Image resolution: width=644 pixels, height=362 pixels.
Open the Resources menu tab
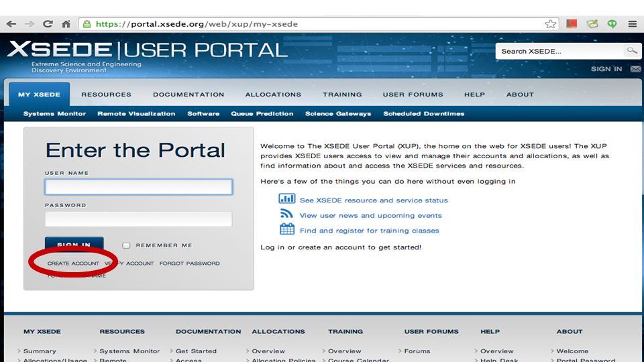107,95
